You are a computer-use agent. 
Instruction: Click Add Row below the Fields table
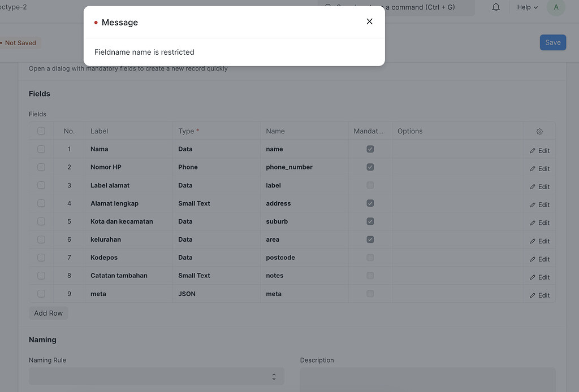[x=48, y=312]
